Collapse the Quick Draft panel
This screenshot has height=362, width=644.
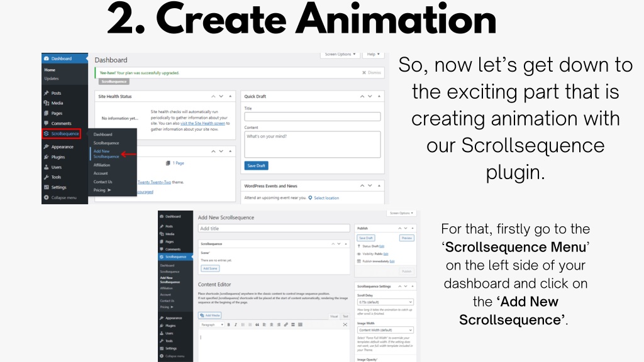(x=379, y=96)
